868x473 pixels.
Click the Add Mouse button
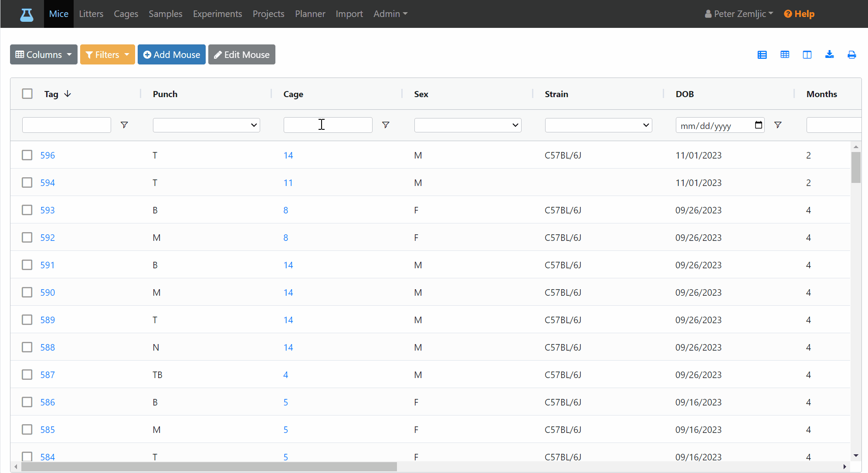tap(172, 54)
